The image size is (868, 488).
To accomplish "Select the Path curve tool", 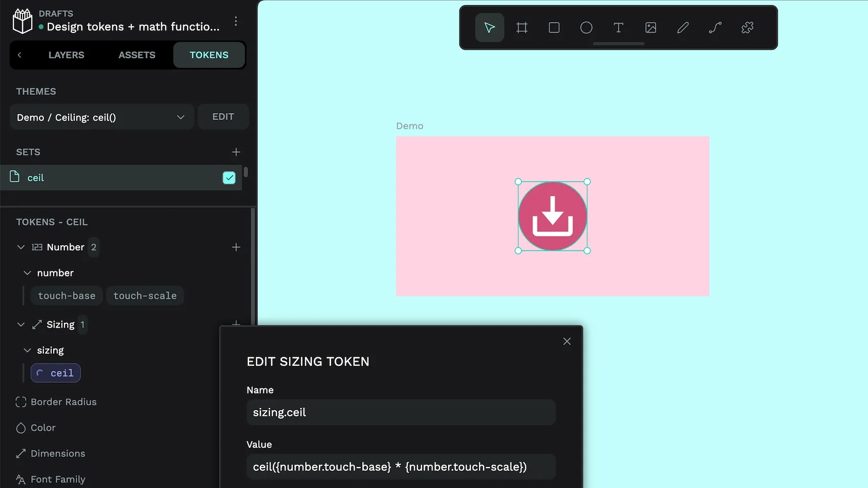I will point(715,28).
